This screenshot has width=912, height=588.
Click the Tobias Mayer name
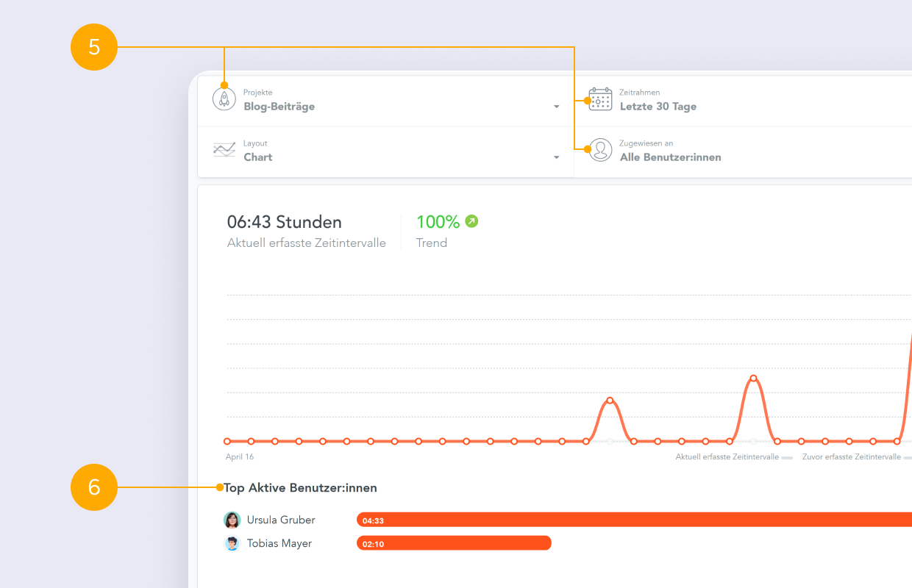pyautogui.click(x=279, y=544)
